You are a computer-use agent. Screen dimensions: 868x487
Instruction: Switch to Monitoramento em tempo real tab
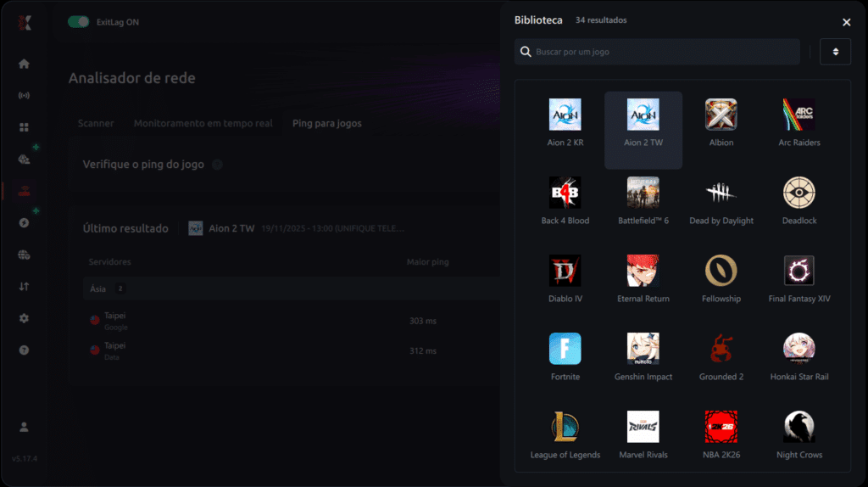point(203,123)
